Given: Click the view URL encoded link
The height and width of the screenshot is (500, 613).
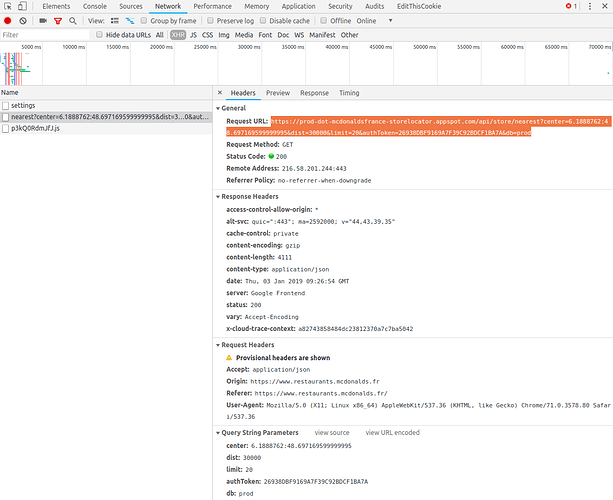Looking at the screenshot, I should 393,432.
